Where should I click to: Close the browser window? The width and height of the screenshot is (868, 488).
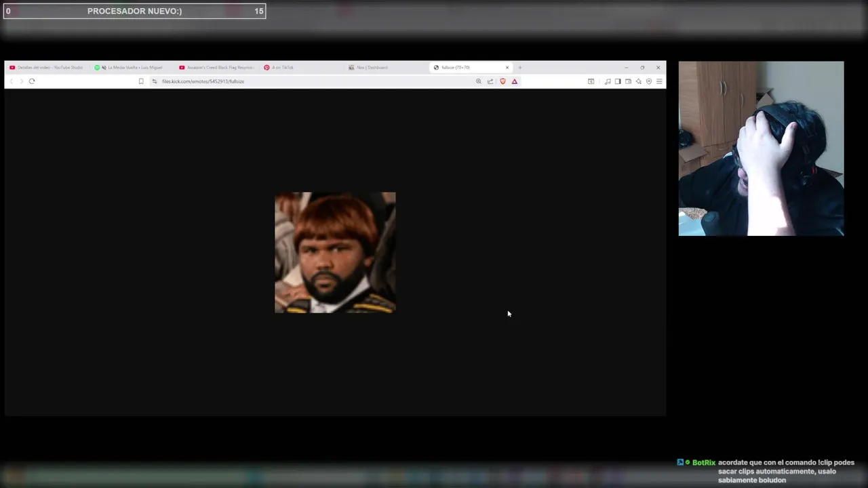(x=658, y=68)
